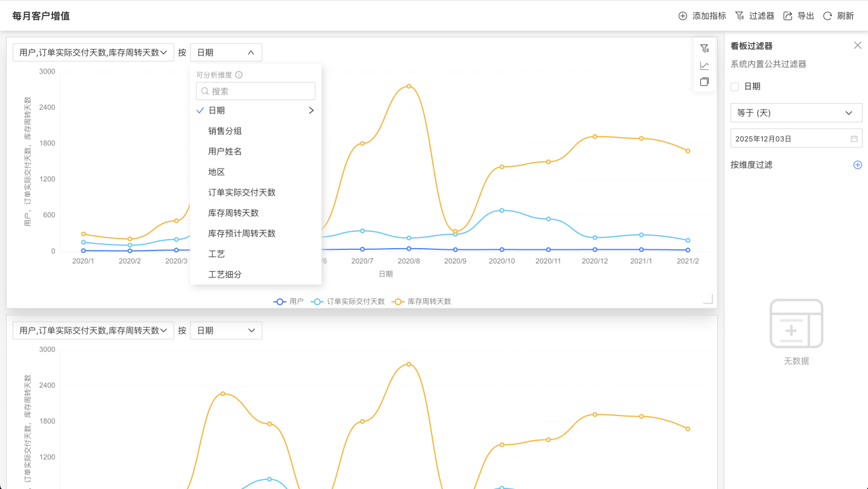Toggle 库存周转天数 orange legend swatch
Screen dimensions: 868x489
click(398, 301)
